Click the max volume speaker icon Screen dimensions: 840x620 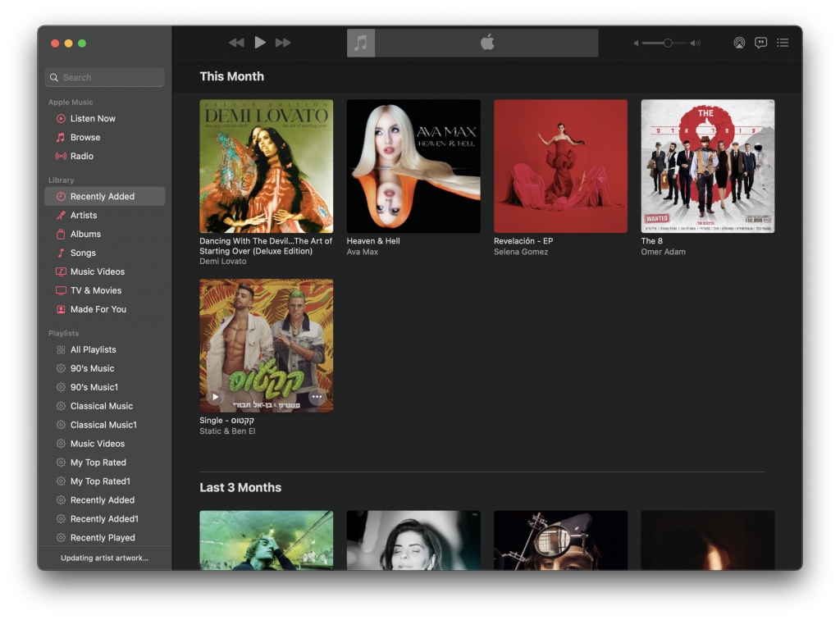(696, 43)
